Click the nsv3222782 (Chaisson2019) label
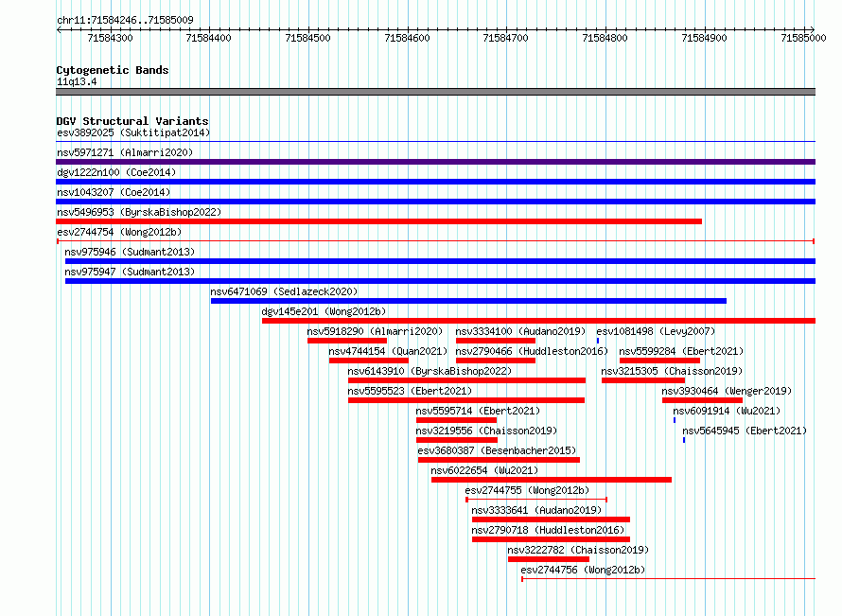The height and width of the screenshot is (616, 842). point(578,550)
